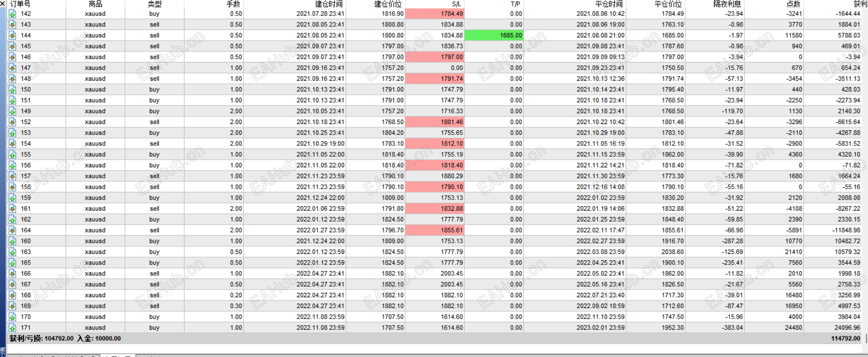Viewport: 868px width, 357px height.
Task: Click the summary text 获利/亏损: 104792.00
Action: pos(41,339)
